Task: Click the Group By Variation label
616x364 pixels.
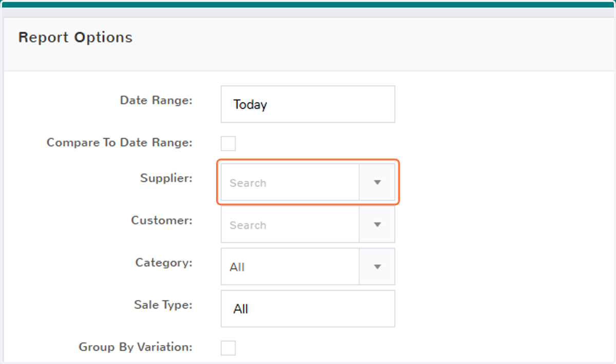Action: 136,347
